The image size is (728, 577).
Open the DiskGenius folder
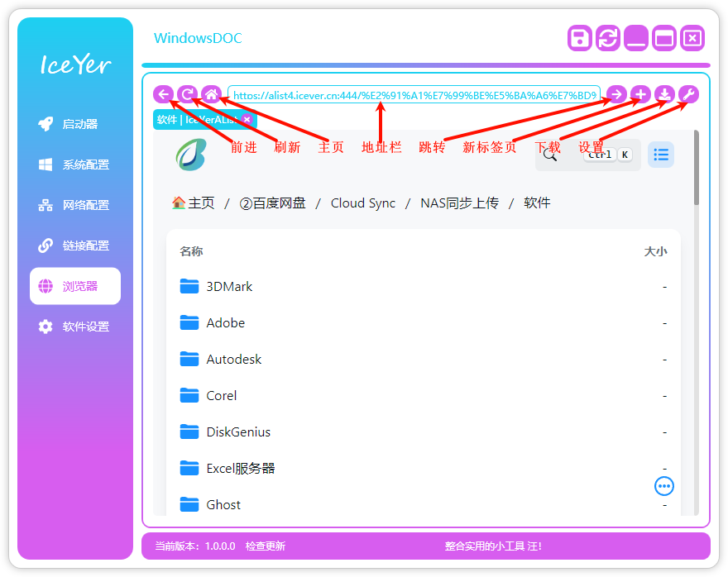(x=424, y=432)
